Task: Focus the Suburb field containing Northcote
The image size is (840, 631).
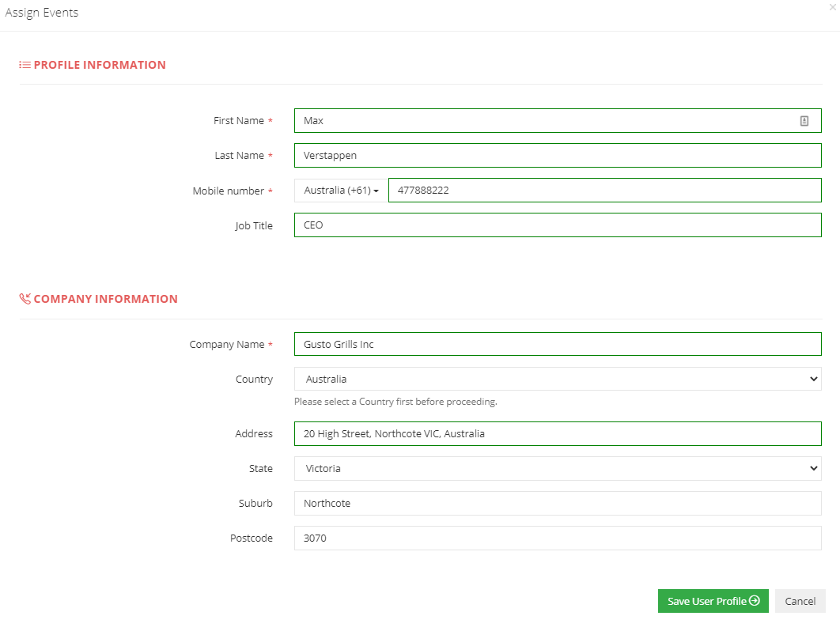Action: (558, 503)
